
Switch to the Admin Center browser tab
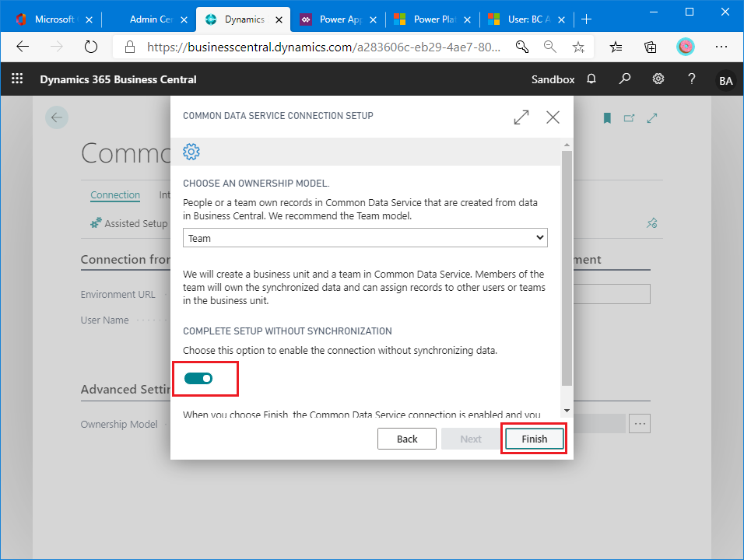click(x=151, y=19)
